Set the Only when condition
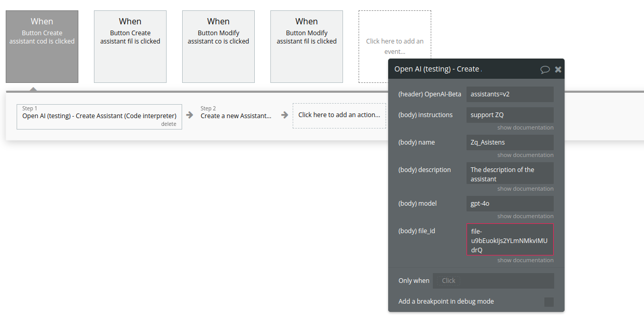The width and height of the screenshot is (644, 328). 494,281
